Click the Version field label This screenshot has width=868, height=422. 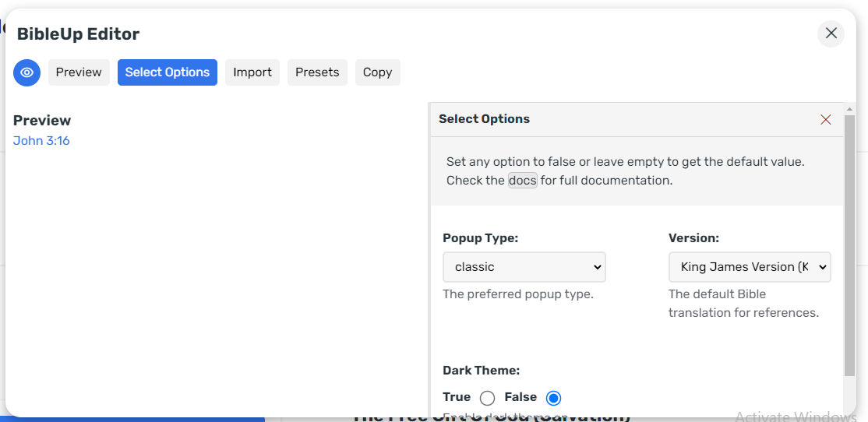(x=693, y=238)
